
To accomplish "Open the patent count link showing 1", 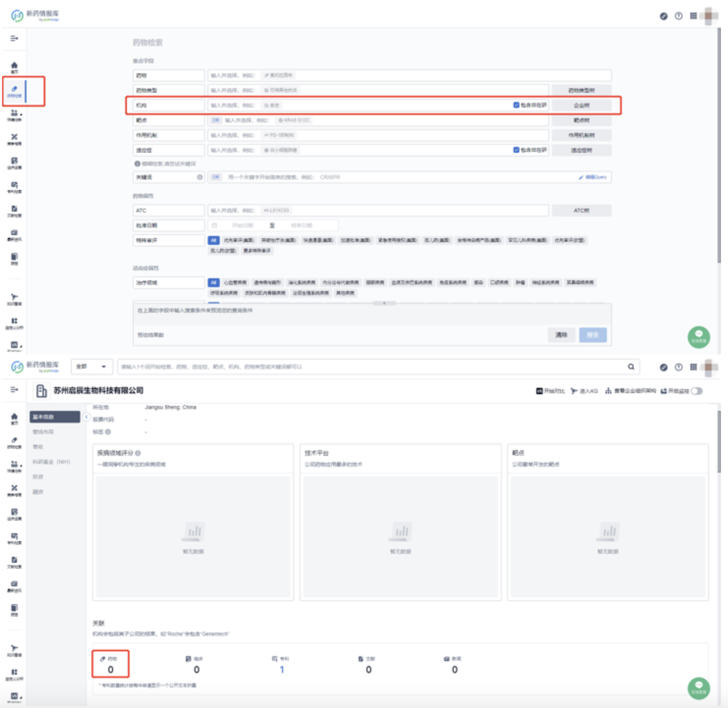I will coord(282,670).
